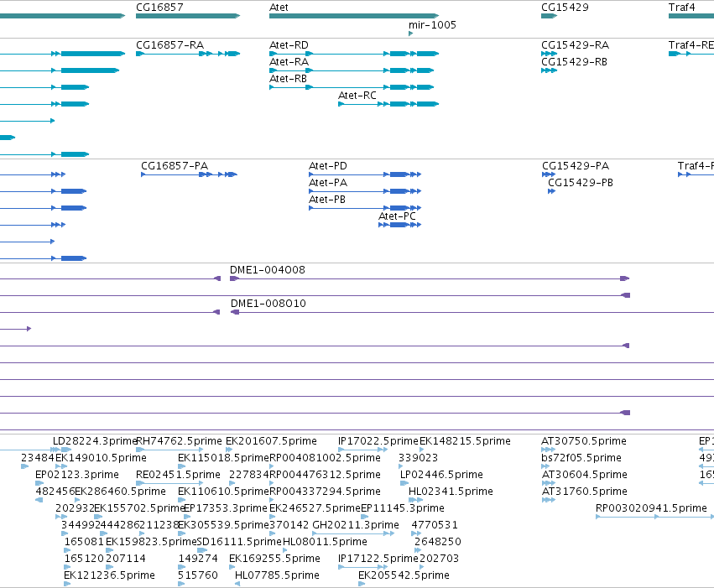Click EST bs72f05.5prime
Image resolution: width=714 pixels, height=588 pixels.
581,458
